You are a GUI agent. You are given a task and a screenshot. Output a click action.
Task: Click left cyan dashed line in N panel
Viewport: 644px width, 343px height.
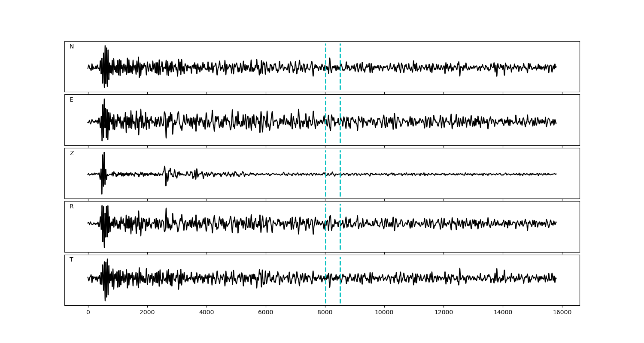click(325, 56)
